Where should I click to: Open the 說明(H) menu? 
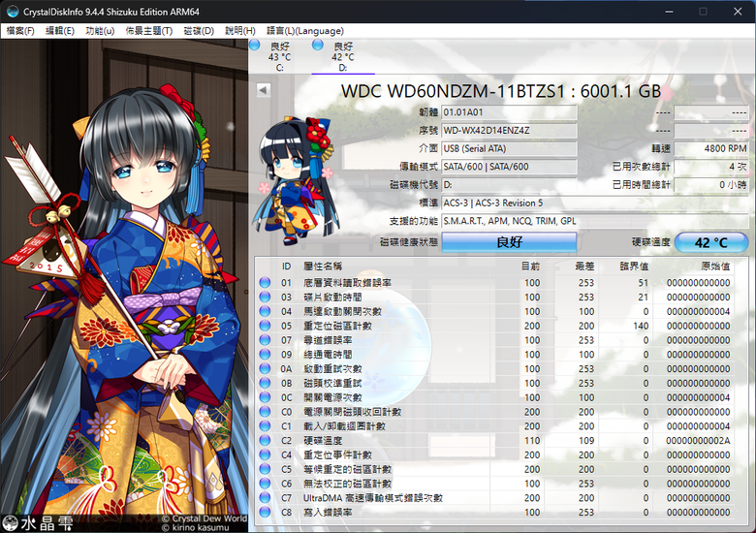click(240, 31)
